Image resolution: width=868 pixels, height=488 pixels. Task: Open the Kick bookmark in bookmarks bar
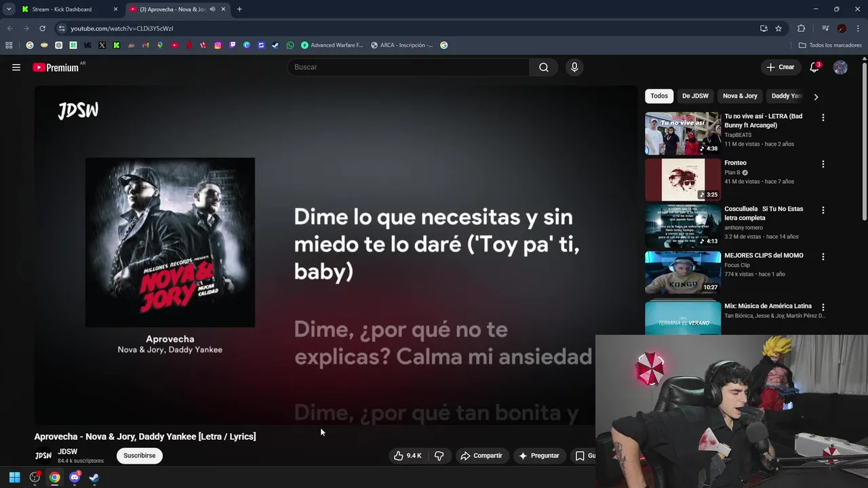(x=117, y=45)
